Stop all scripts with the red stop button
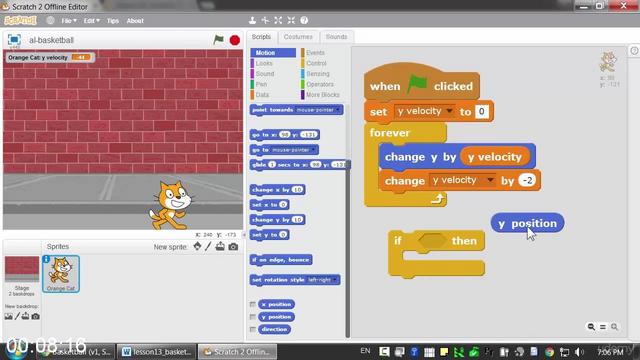 click(235, 40)
